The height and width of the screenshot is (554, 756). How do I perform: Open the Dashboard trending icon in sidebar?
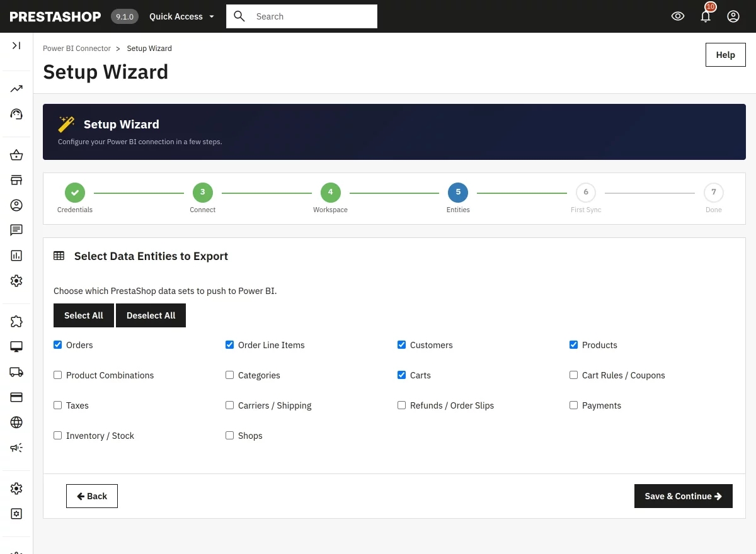(16, 89)
